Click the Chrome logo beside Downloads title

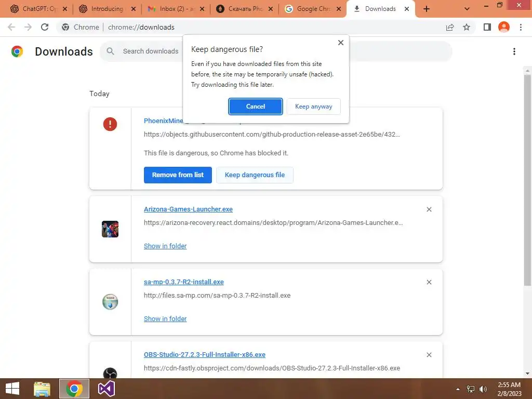pyautogui.click(x=17, y=51)
